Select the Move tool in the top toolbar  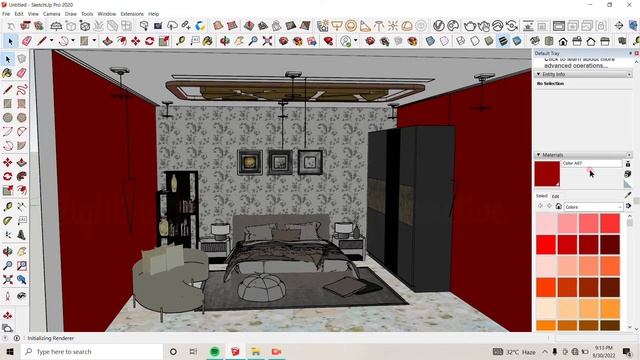pyautogui.click(x=136, y=41)
